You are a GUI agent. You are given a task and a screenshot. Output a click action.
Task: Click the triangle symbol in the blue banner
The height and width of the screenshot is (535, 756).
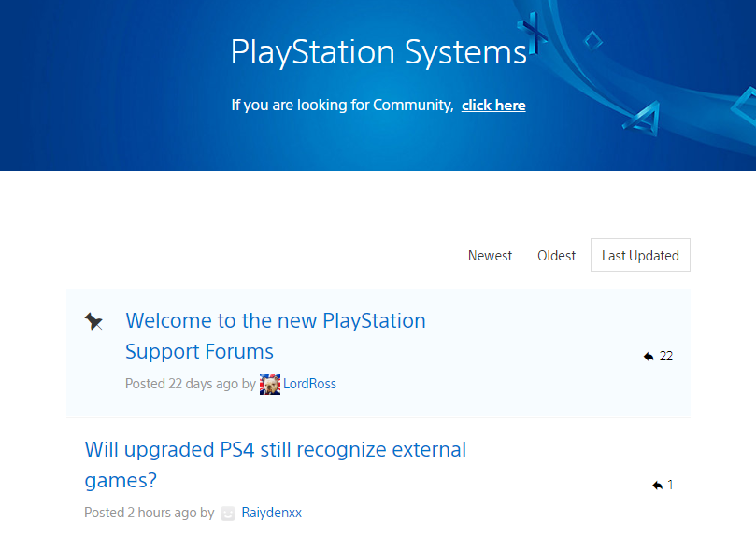[x=642, y=117]
